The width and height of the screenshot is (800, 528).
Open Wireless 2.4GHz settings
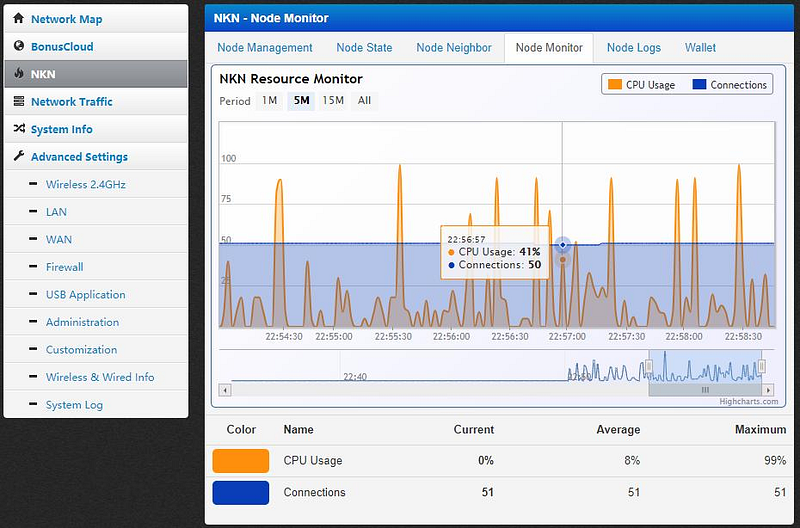point(86,184)
